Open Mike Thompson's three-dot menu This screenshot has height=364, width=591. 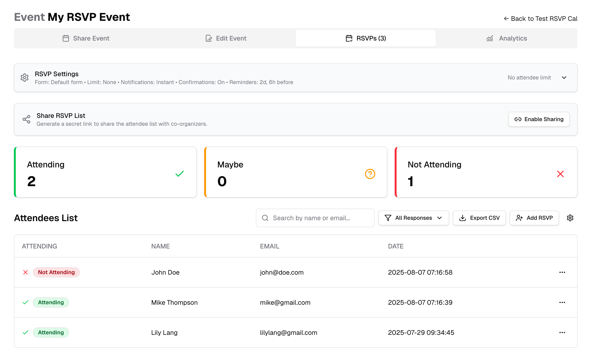click(x=562, y=302)
